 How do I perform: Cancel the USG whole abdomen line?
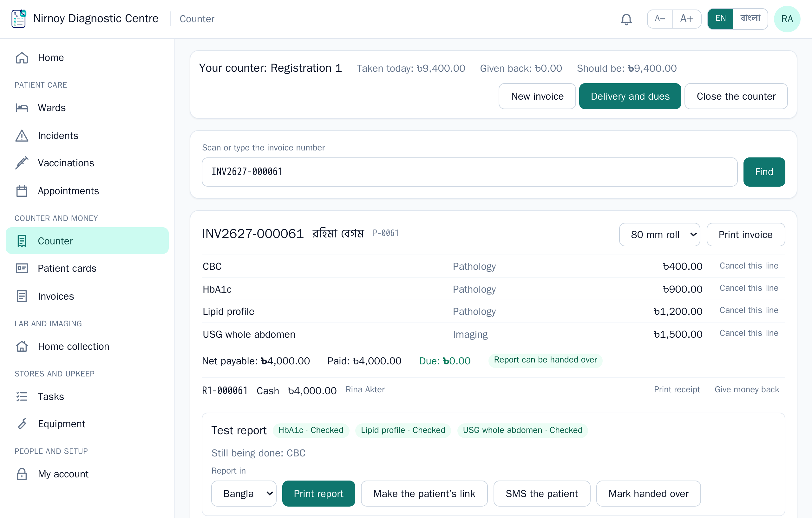(749, 333)
